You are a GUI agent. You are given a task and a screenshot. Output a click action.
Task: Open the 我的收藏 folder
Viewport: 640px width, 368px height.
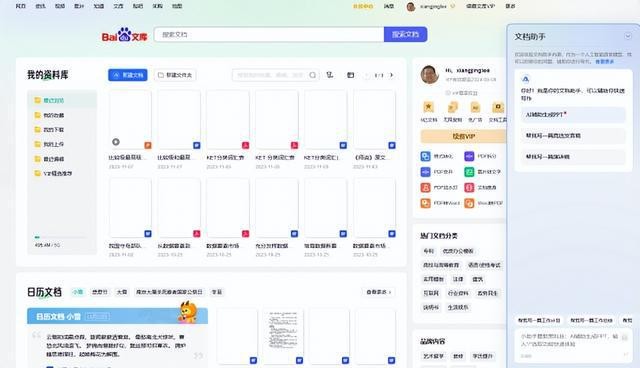[x=49, y=115]
